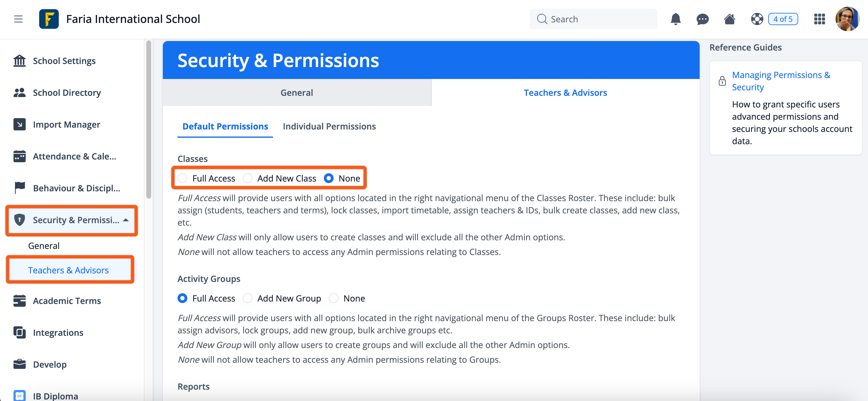Image resolution: width=868 pixels, height=401 pixels.
Task: Open the help lifebuoy icon
Action: pos(757,19)
